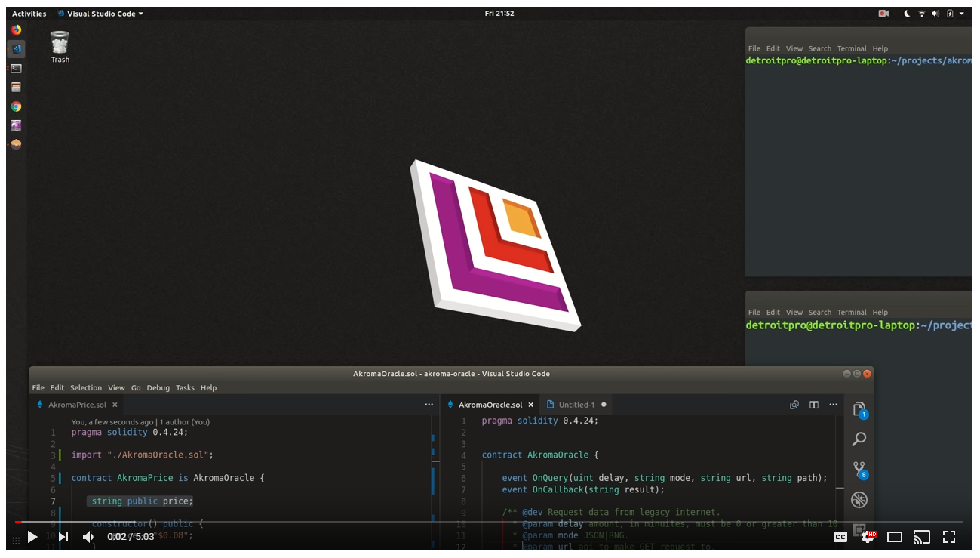Switch to the AkromaOracle.sol tab
This screenshot has width=980, height=558.
(490, 405)
